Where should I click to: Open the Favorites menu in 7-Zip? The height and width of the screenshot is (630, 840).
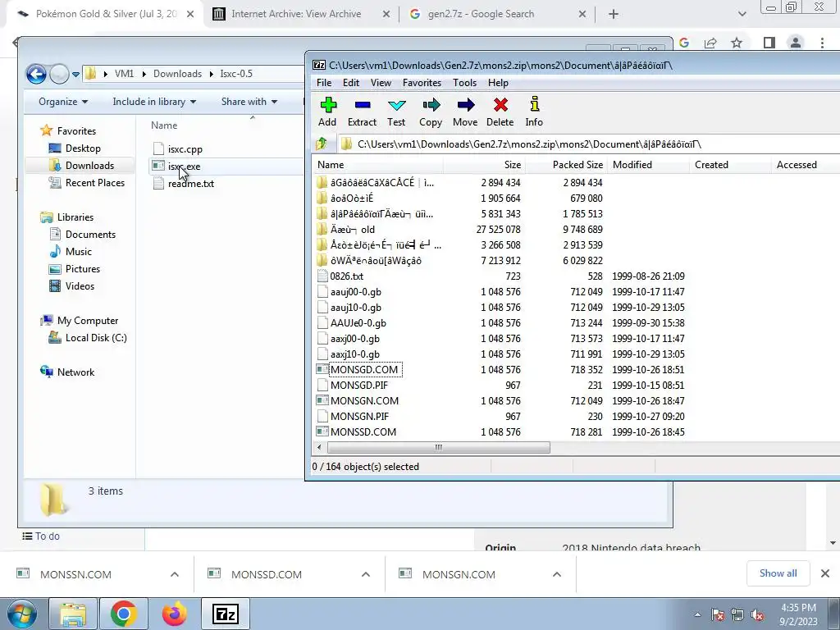[x=422, y=83]
